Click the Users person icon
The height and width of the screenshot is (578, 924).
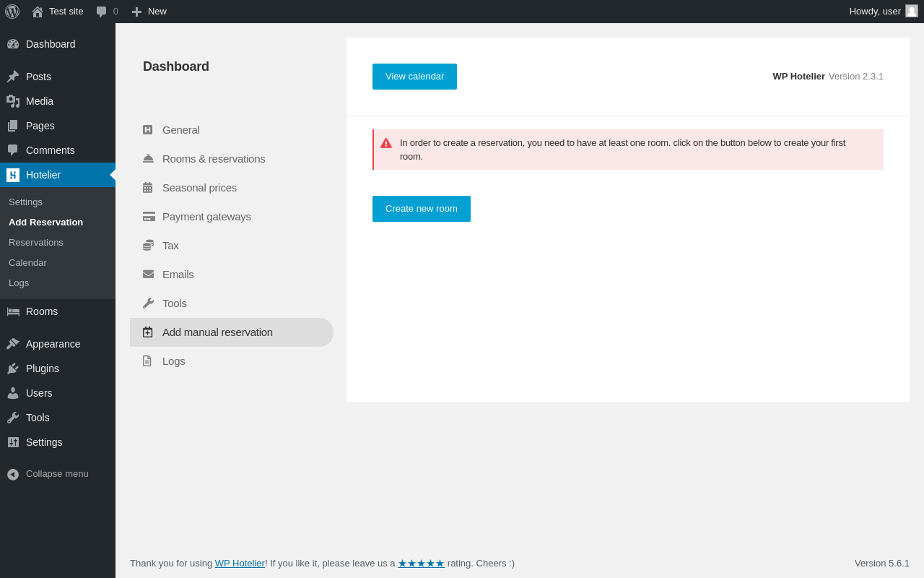[13, 393]
